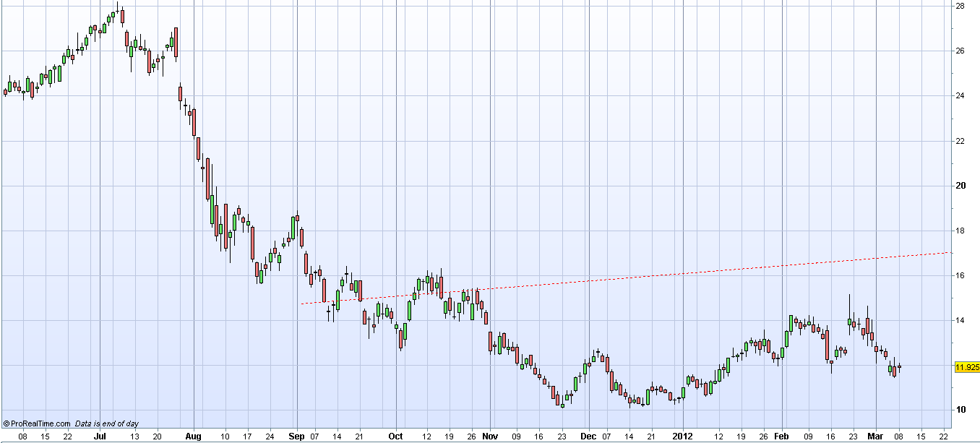
Task: Click the "Dec" month label on time axis
Action: coord(589,436)
